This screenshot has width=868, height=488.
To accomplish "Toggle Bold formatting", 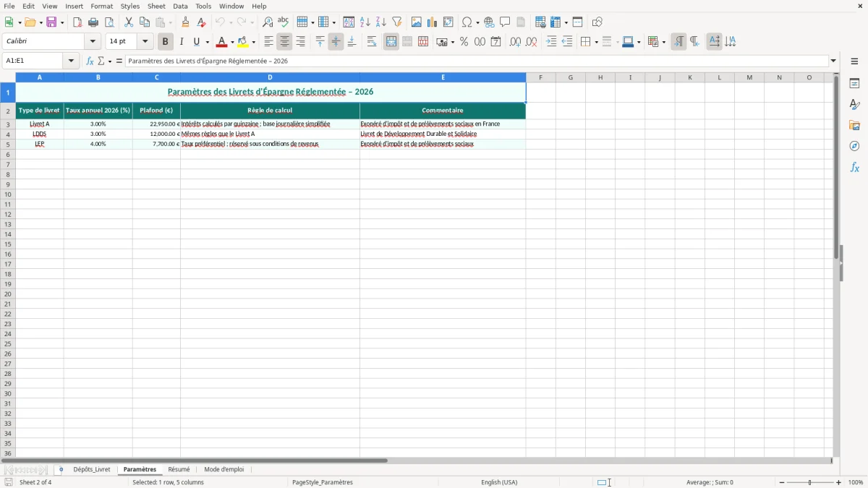I will point(166,42).
